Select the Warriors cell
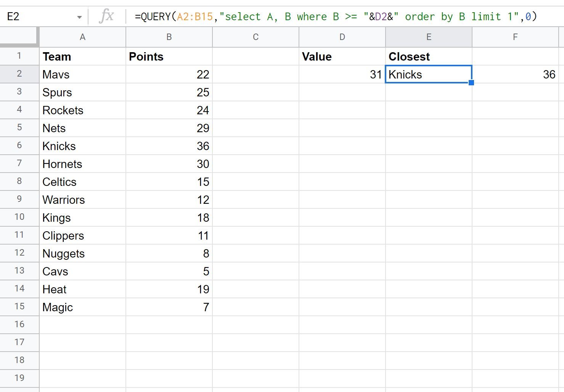 pyautogui.click(x=82, y=200)
